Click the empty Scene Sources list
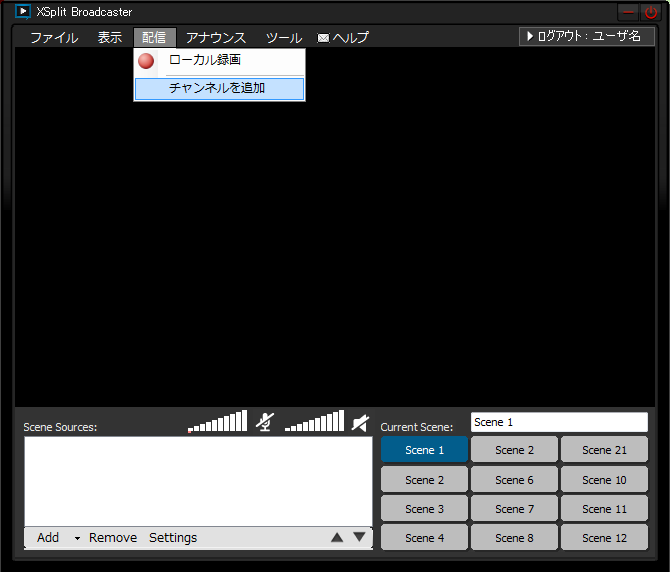670x572 pixels. tap(198, 481)
